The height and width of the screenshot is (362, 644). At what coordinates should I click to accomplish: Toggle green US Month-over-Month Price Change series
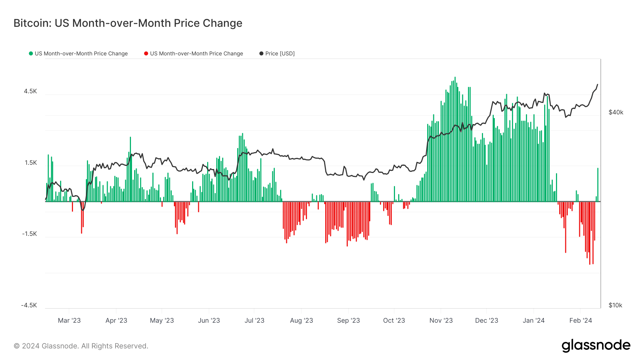81,54
